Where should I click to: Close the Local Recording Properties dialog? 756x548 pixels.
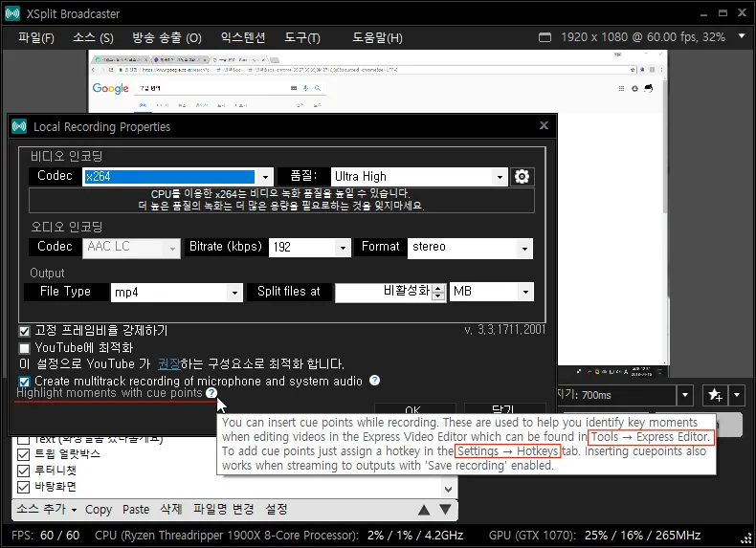tap(544, 125)
